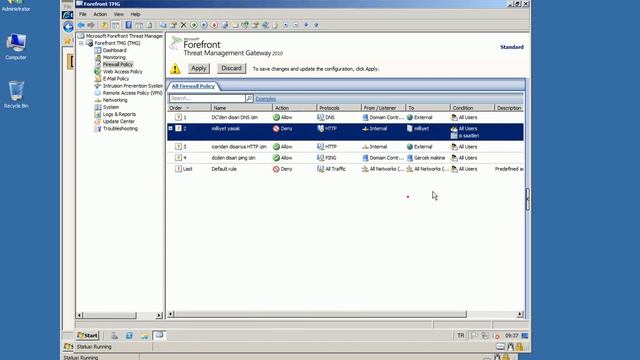
Task: Click the Delete selected rule X icon
Action: tap(183, 25)
